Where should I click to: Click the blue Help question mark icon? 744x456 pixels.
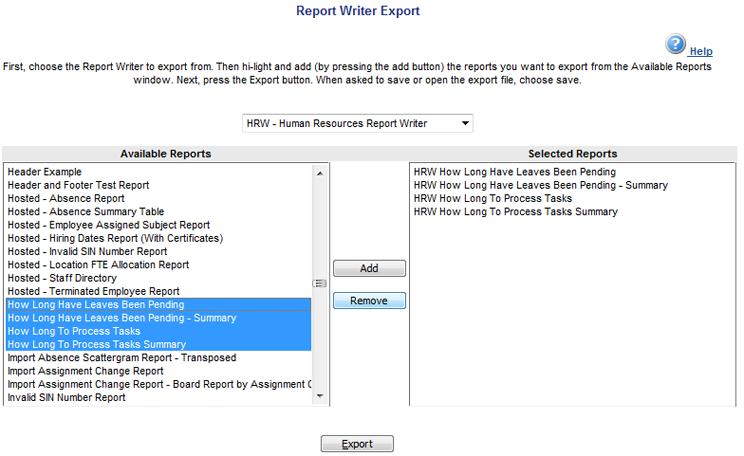coord(676,44)
